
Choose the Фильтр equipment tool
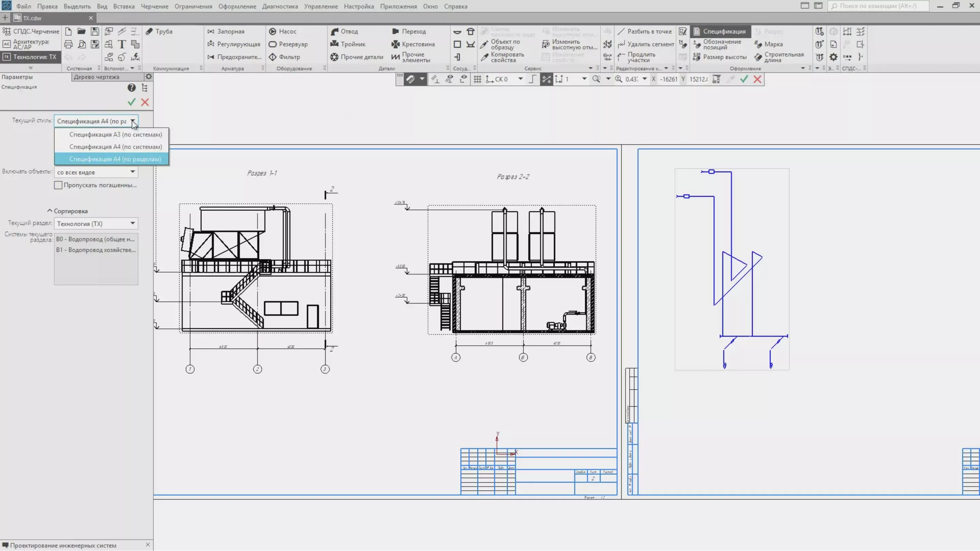point(284,57)
